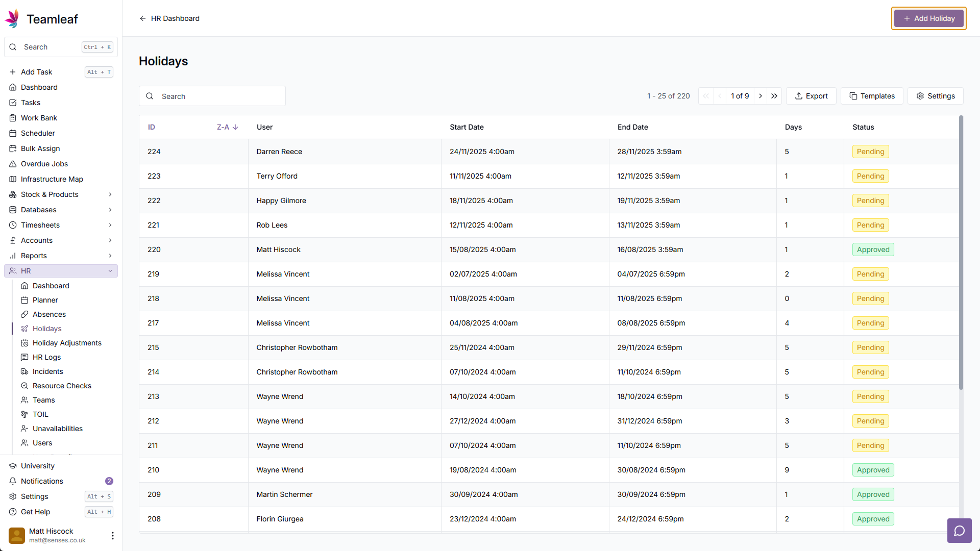
Task: Click the Teamleaf logo icon
Action: point(12,19)
